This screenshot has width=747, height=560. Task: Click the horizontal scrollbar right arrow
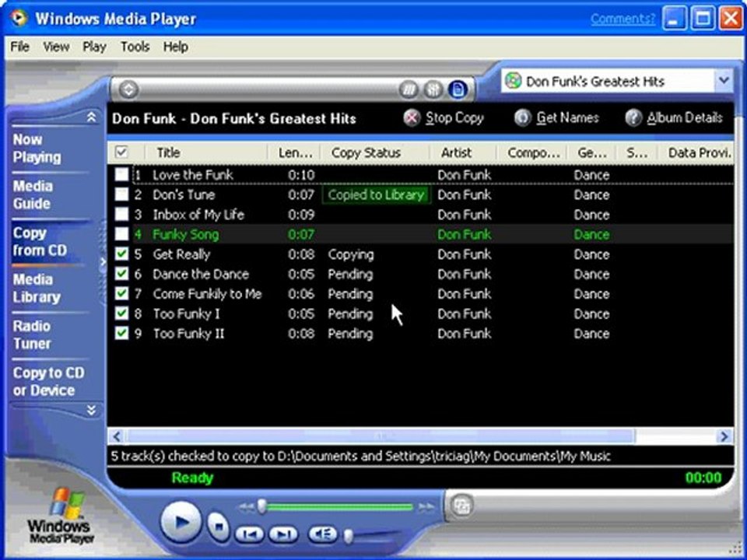coord(724,436)
